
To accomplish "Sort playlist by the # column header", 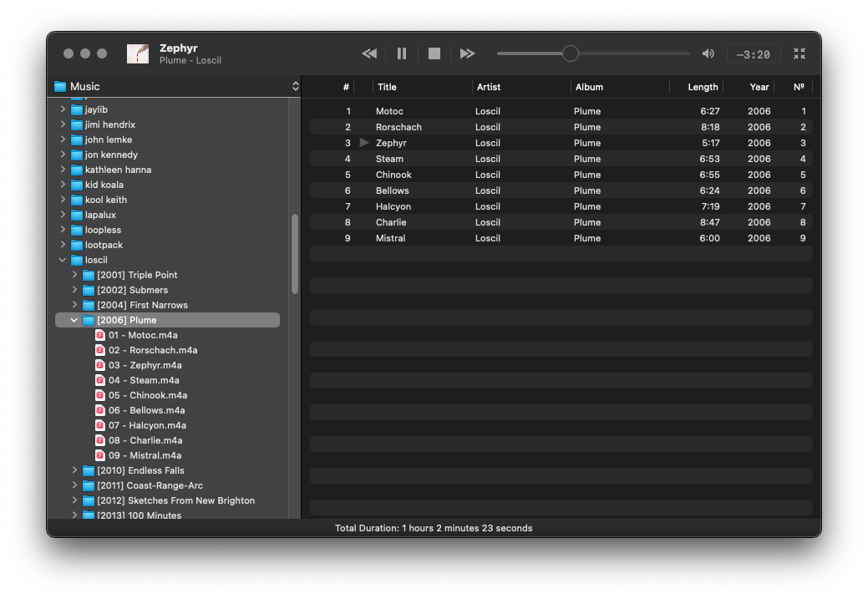I will coord(346,87).
